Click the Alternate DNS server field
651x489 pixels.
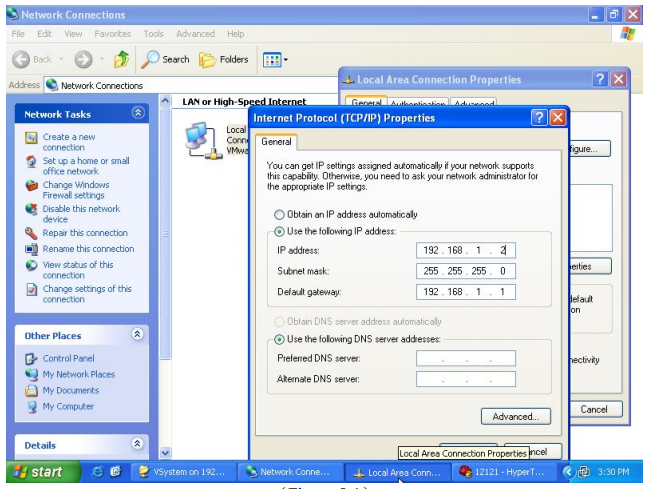(466, 379)
